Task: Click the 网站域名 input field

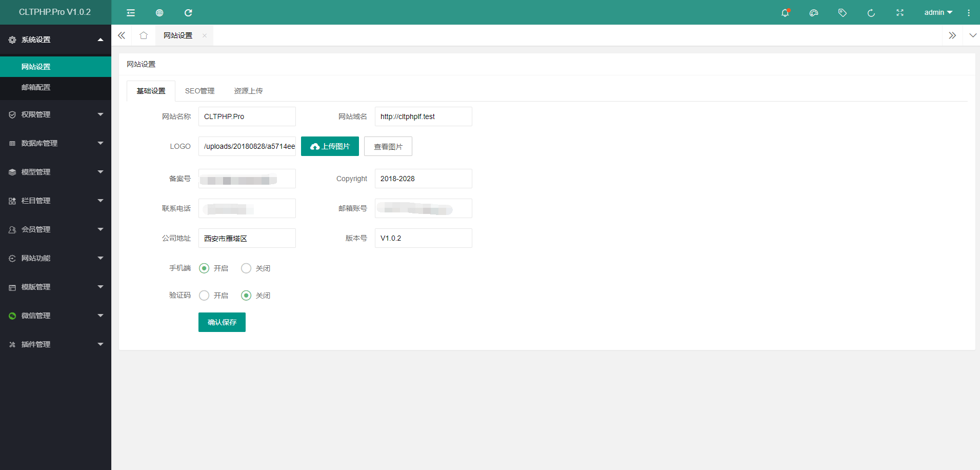Action: [x=424, y=116]
